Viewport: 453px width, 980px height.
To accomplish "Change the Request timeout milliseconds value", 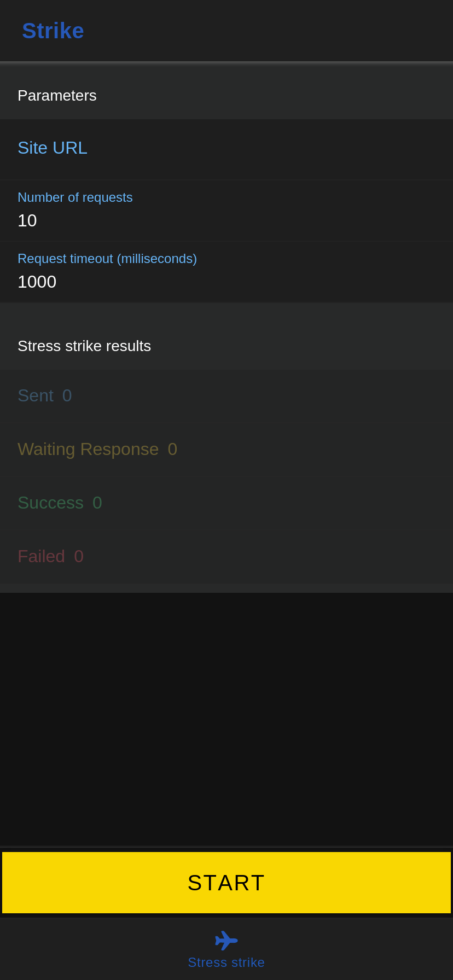I will [x=37, y=282].
